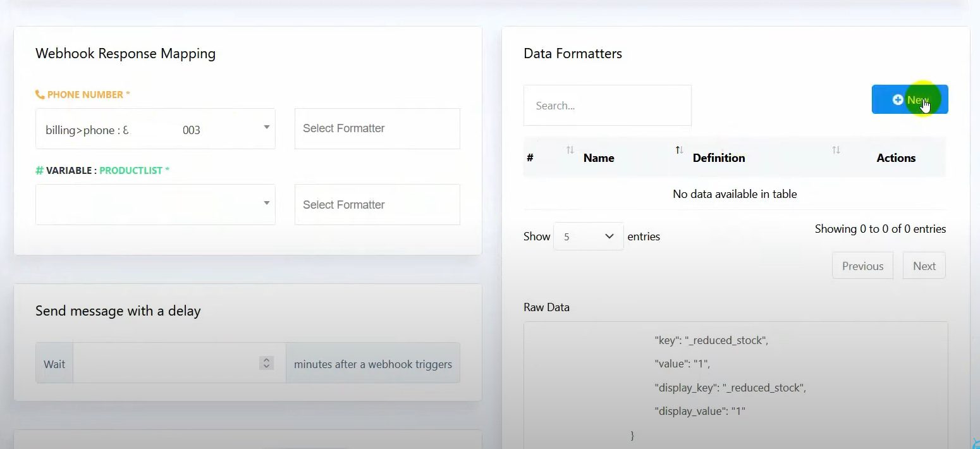Screen dimensions: 980x449
Task: Go to Previous page of formatters
Action: [862, 266]
